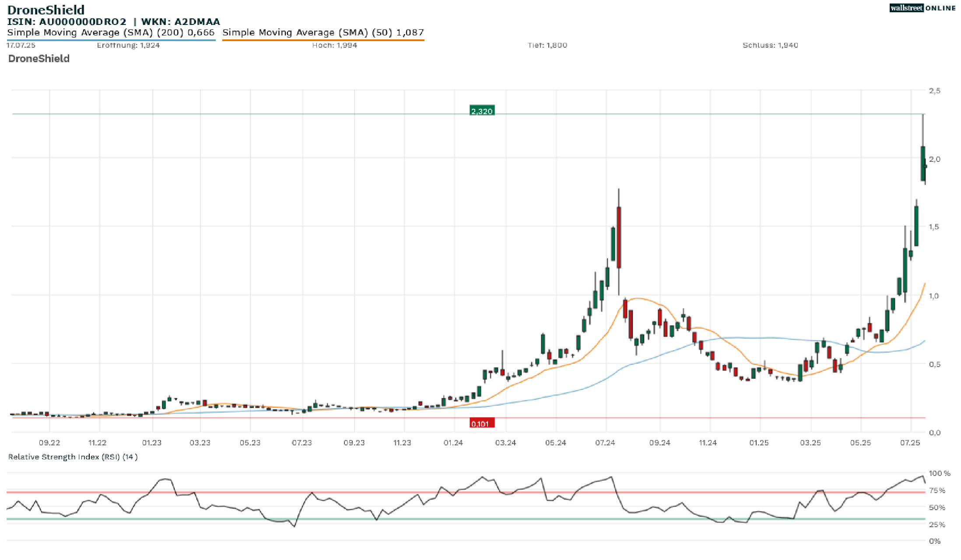Click the 07.25 date axis label
This screenshot has height=560, width=961.
(x=910, y=443)
